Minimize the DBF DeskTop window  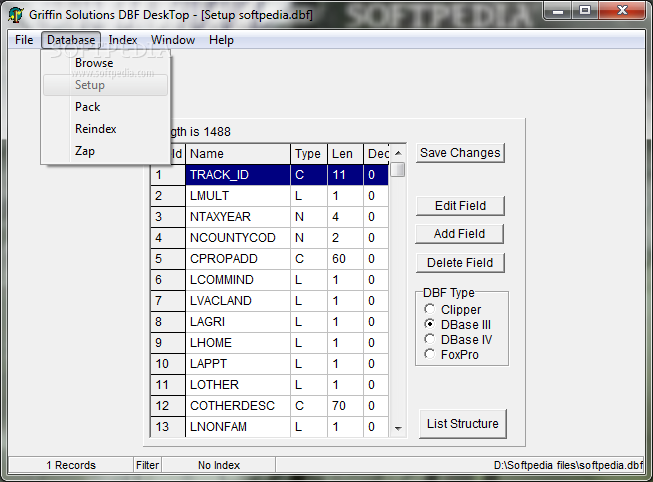[558, 10]
